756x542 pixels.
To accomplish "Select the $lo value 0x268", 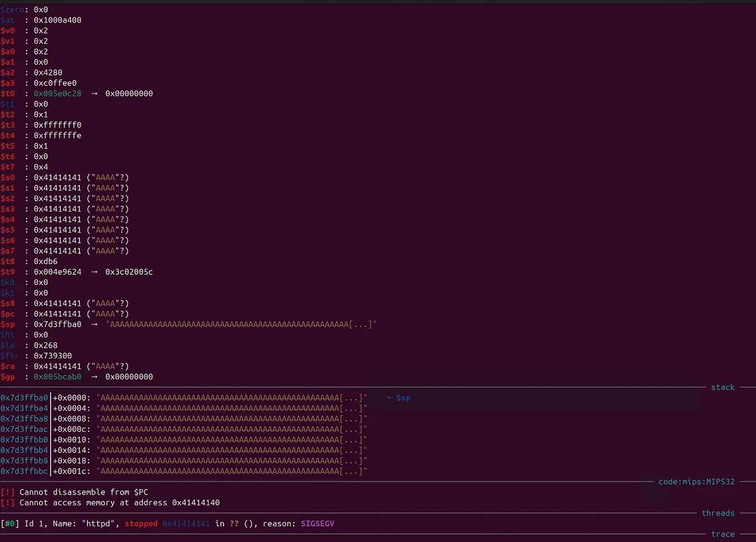I will coord(46,345).
